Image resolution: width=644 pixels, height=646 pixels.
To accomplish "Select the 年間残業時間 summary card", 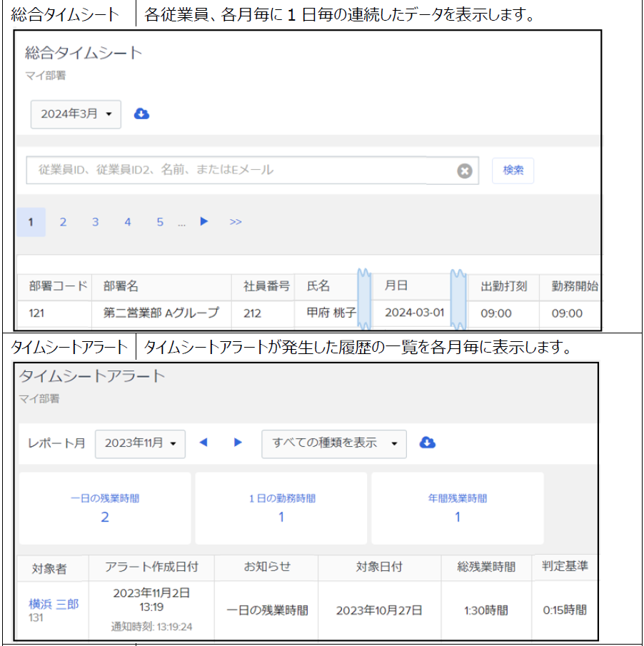I will (x=458, y=508).
